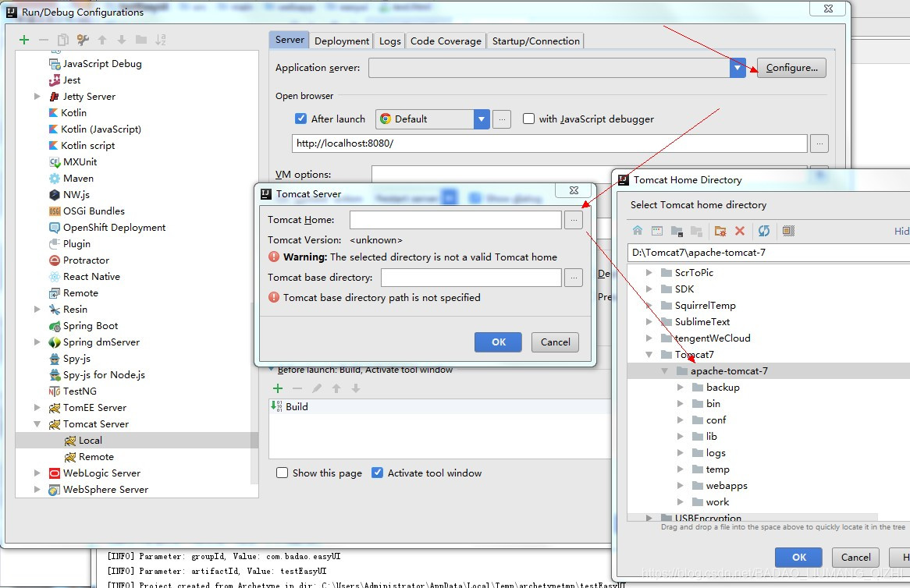
Task: Go to home directory icon in Tomcat Home Directory
Action: pos(637,230)
